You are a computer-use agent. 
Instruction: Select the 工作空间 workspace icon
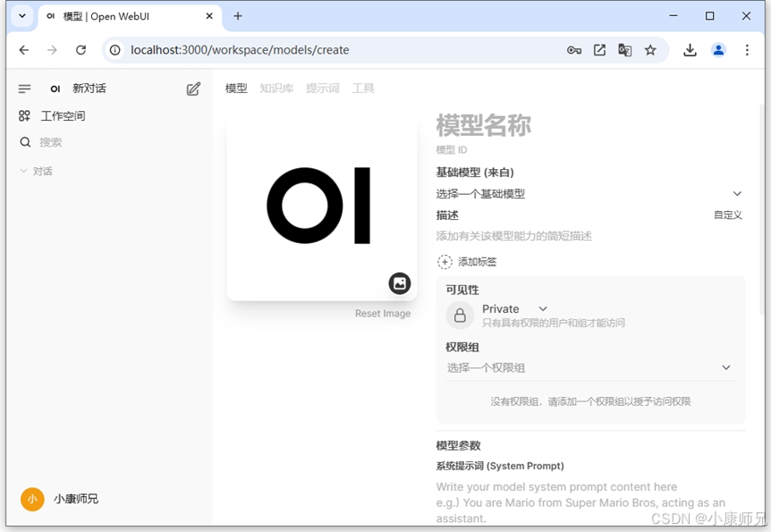(25, 115)
